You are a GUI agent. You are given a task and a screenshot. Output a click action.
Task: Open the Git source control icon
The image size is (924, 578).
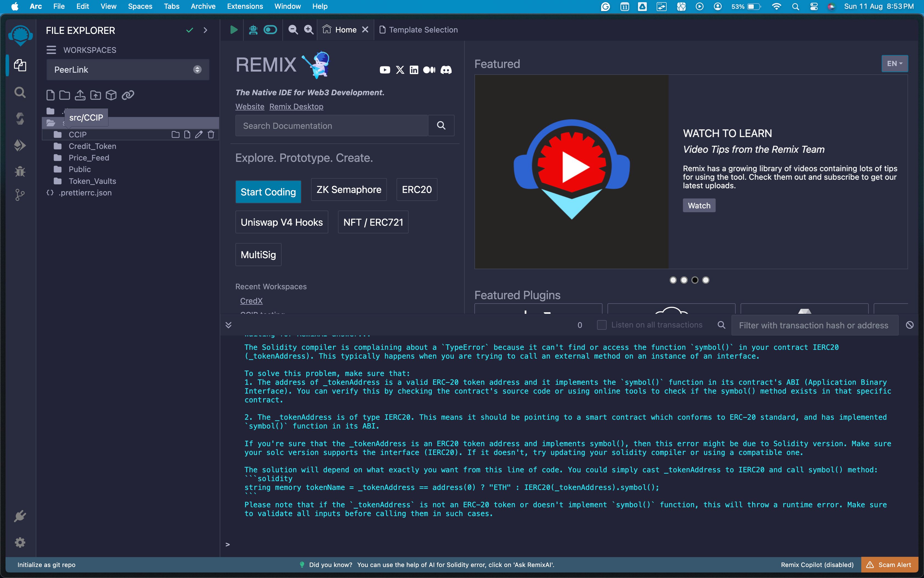pyautogui.click(x=20, y=195)
